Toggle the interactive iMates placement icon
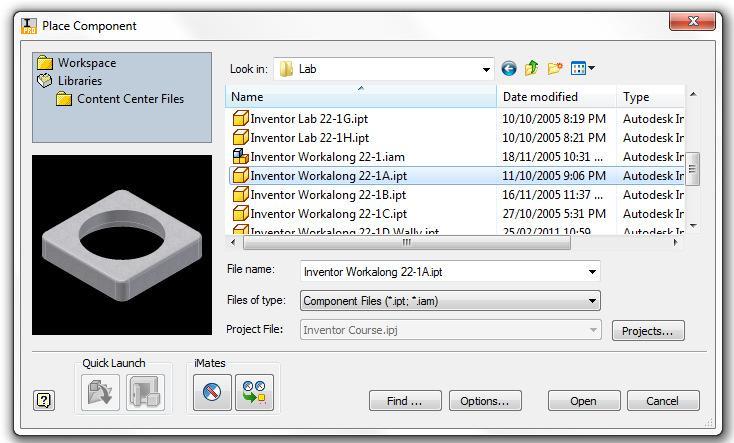Screen dimensions: 734x443 click(x=212, y=392)
